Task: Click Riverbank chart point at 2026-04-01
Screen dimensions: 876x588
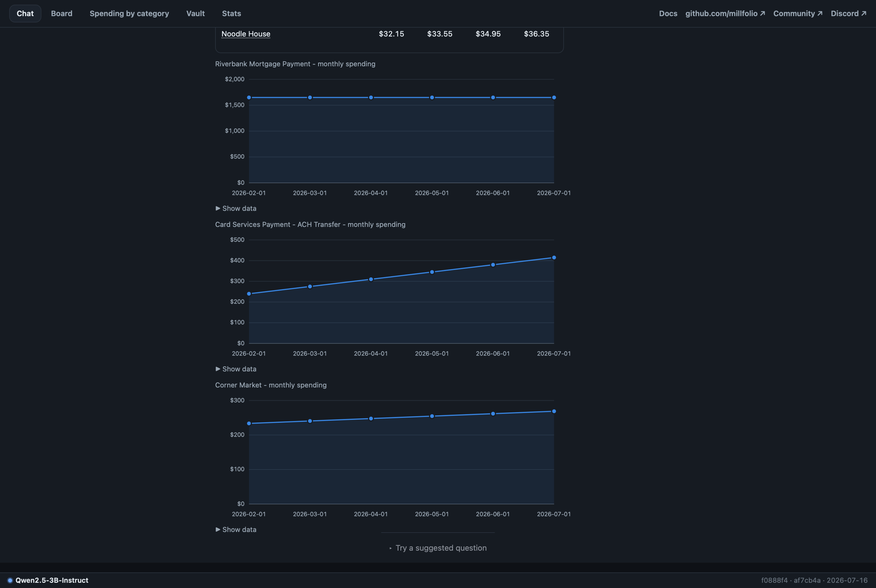Action: click(371, 98)
